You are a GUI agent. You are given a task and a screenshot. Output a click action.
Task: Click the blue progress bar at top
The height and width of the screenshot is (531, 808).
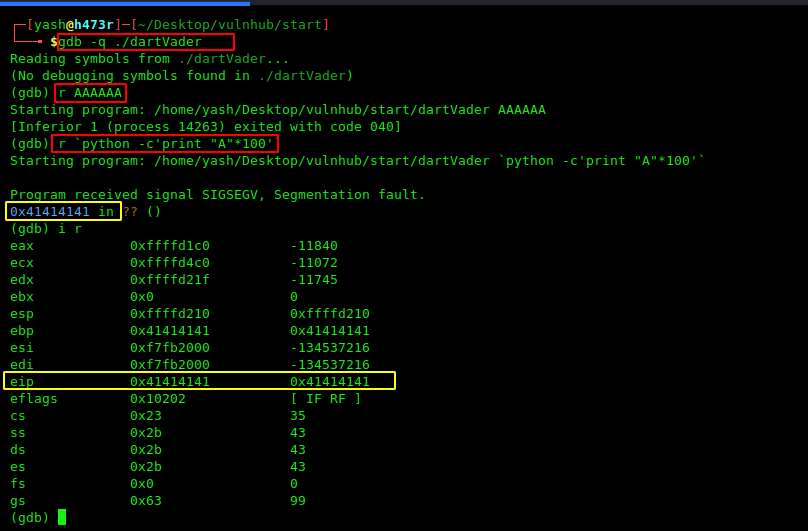(x=125, y=3)
